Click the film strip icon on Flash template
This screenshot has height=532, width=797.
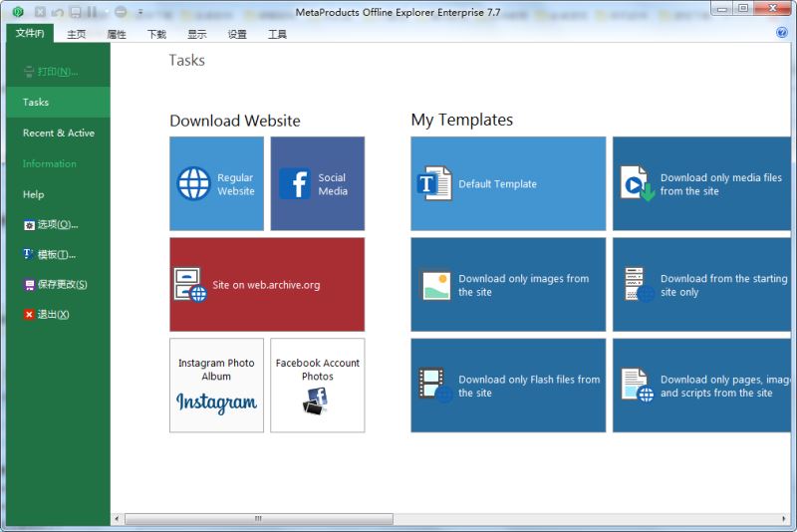click(x=435, y=386)
